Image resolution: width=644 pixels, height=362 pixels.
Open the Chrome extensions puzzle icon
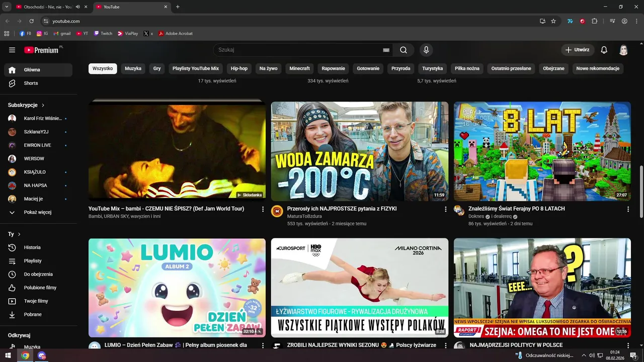coord(595,21)
